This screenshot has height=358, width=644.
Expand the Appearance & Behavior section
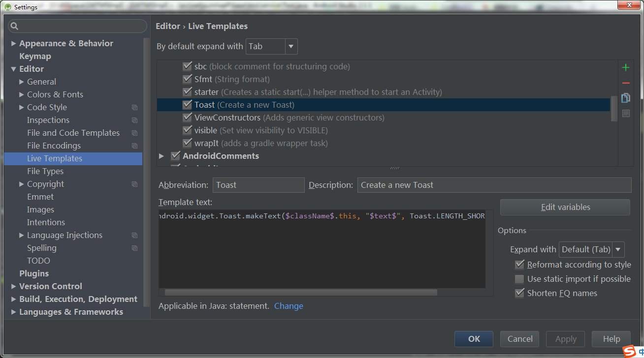(x=13, y=43)
